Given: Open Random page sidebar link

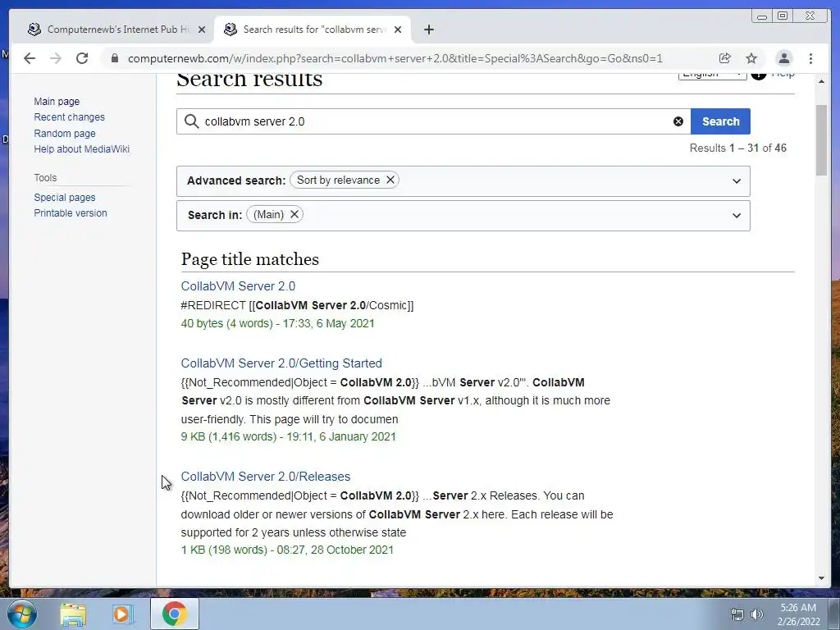Looking at the screenshot, I should click(x=65, y=133).
